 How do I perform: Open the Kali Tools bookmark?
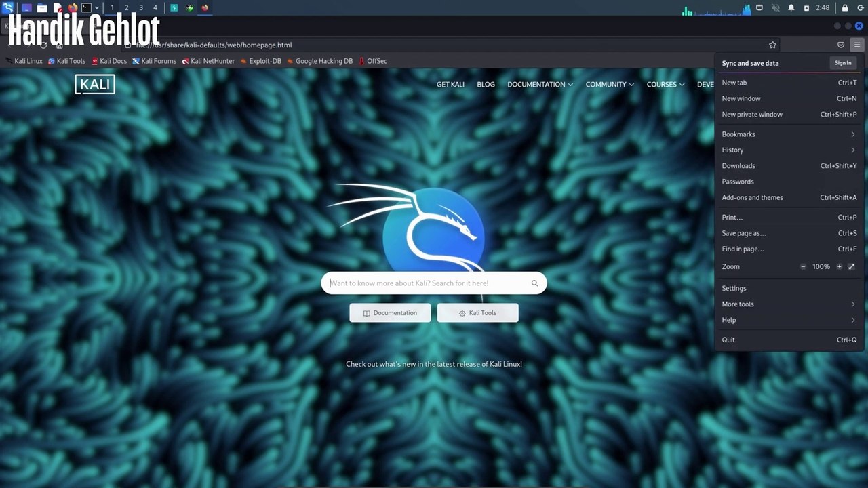click(x=66, y=61)
